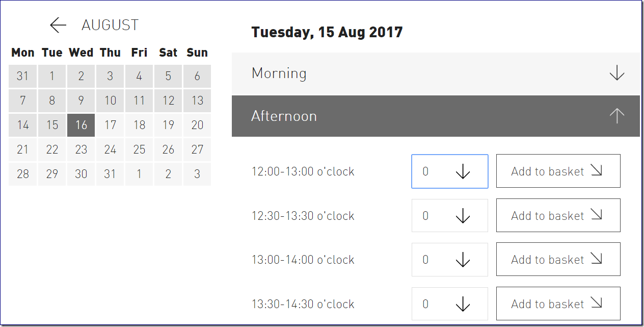Collapse the Afternoon time slots section
Image resolution: width=644 pixels, height=327 pixels.
[436, 116]
